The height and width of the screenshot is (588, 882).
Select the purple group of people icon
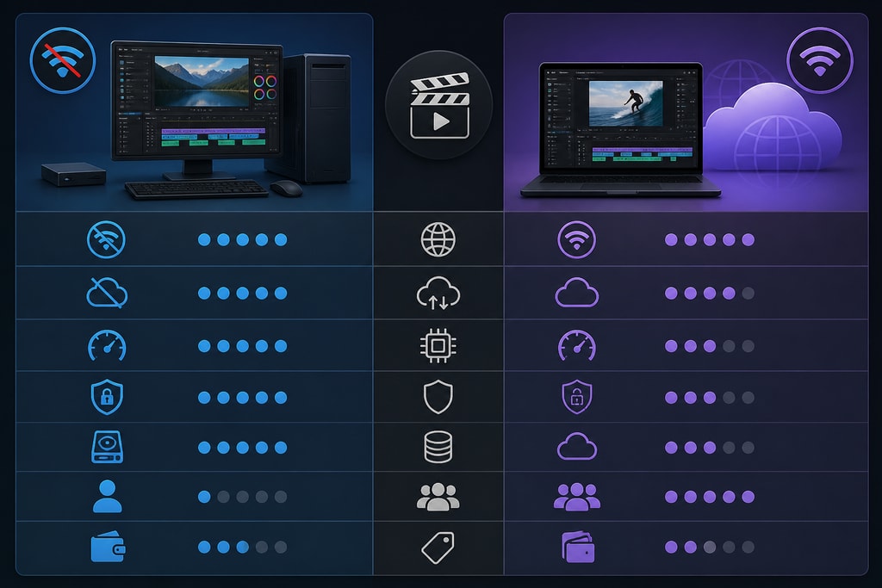click(576, 497)
